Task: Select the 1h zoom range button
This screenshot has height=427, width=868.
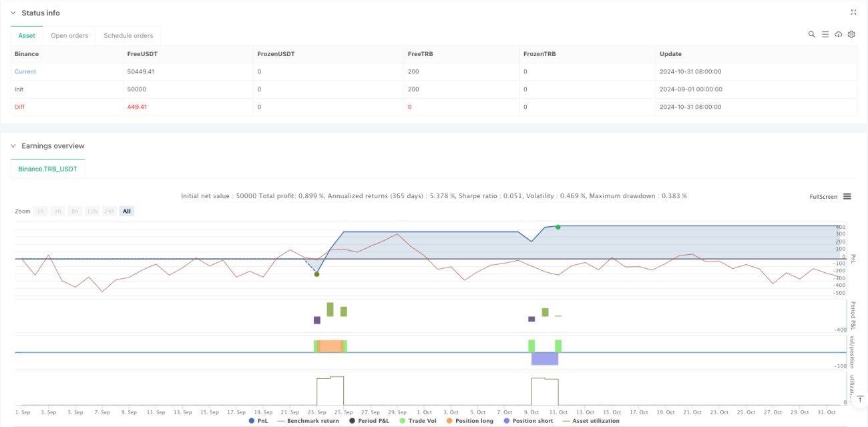Action: pyautogui.click(x=40, y=211)
